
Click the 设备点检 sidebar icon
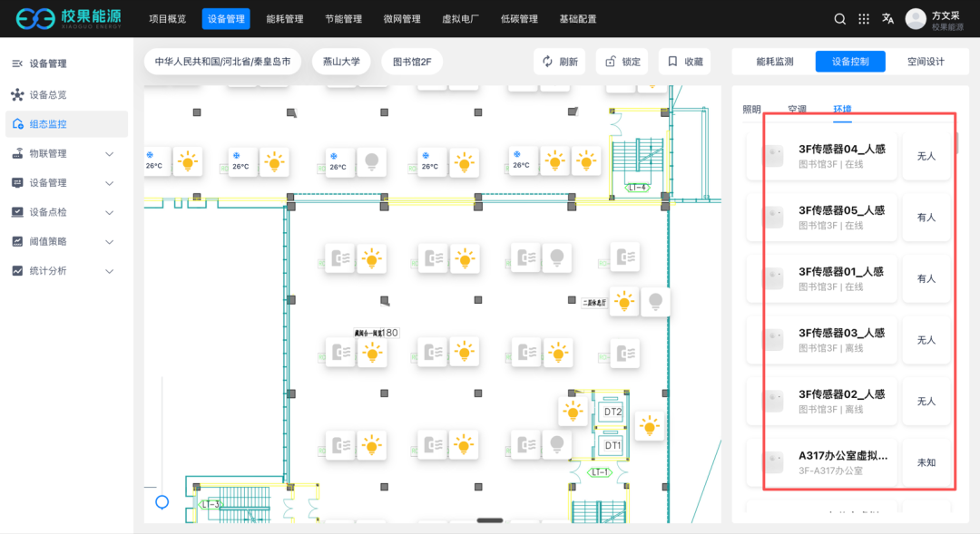click(x=17, y=212)
